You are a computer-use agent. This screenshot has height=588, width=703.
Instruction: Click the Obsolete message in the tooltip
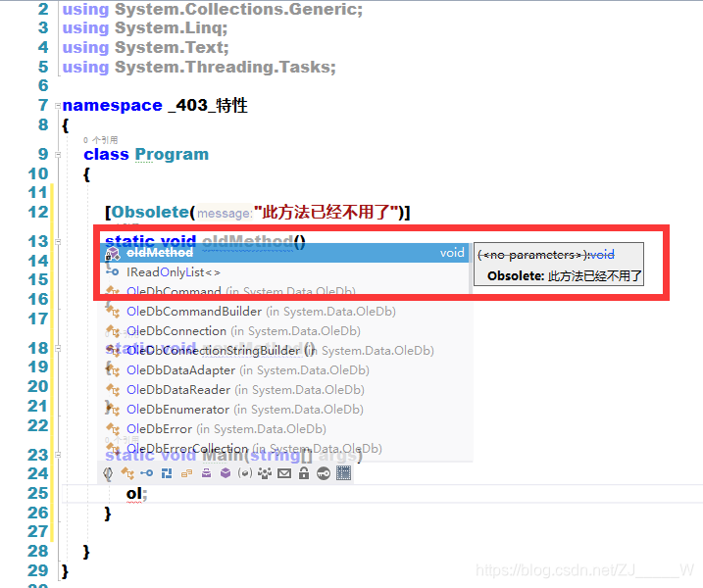point(565,276)
